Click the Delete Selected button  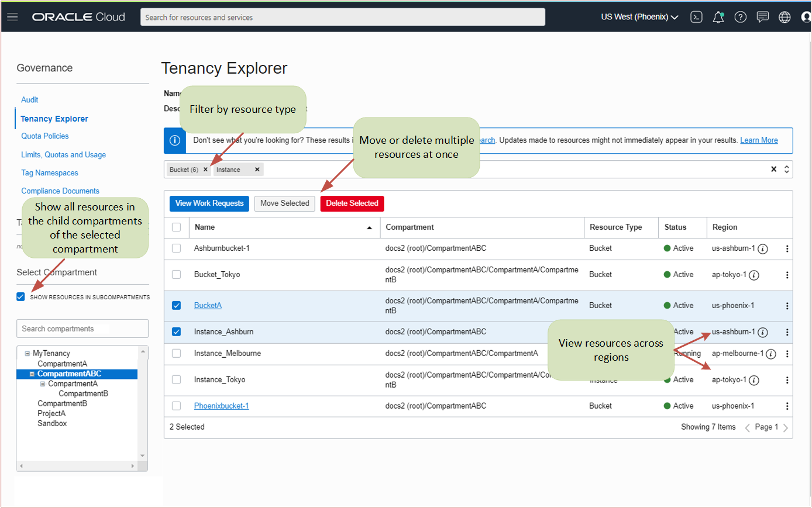point(352,203)
